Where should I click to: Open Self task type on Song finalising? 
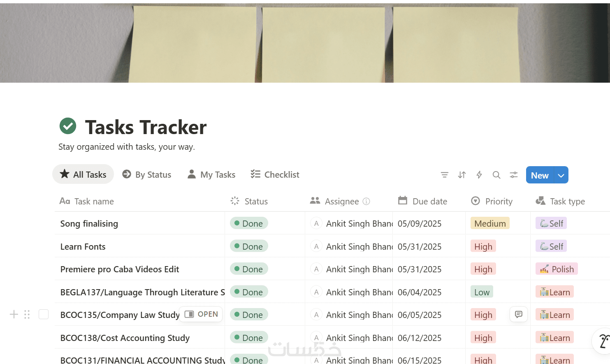coord(551,223)
